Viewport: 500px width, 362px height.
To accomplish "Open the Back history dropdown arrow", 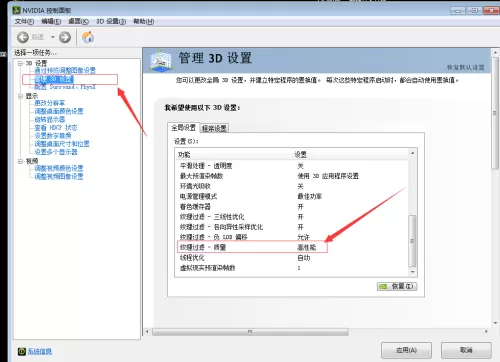I will pos(52,37).
